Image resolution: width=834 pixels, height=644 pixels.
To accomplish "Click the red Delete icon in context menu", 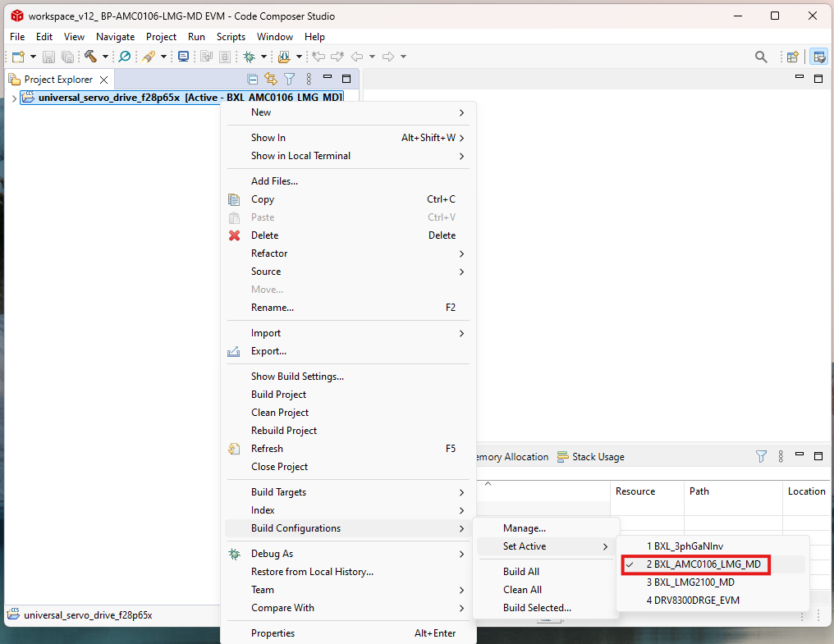I will coord(235,235).
